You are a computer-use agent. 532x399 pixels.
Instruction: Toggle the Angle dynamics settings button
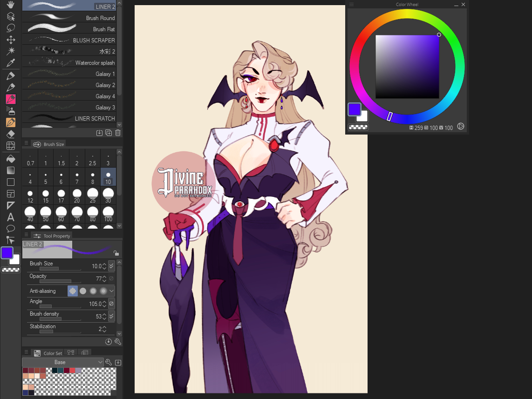coord(111,304)
